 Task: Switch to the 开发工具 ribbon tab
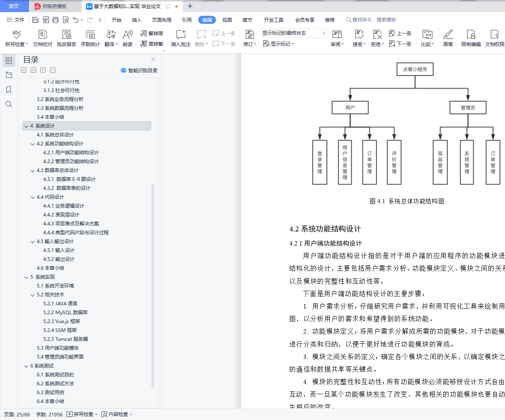[x=273, y=20]
